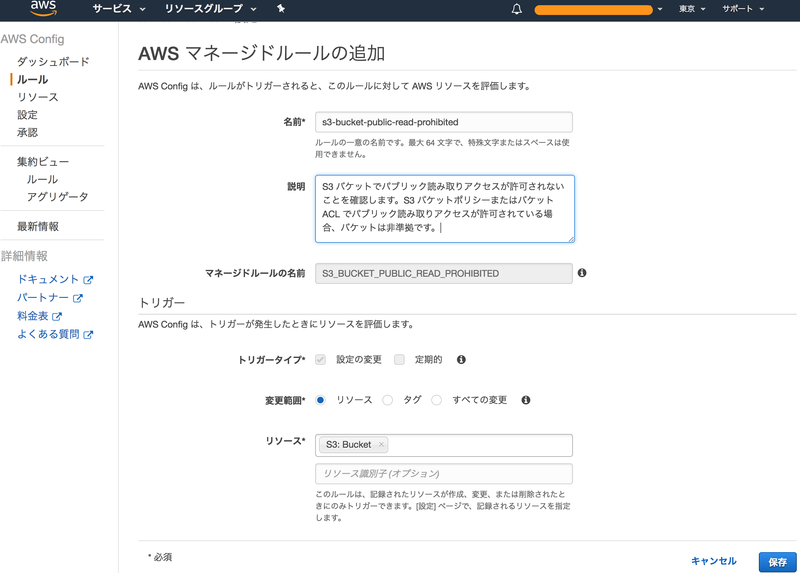Select ルール in the main sidebar
The image size is (800, 573).
point(33,80)
